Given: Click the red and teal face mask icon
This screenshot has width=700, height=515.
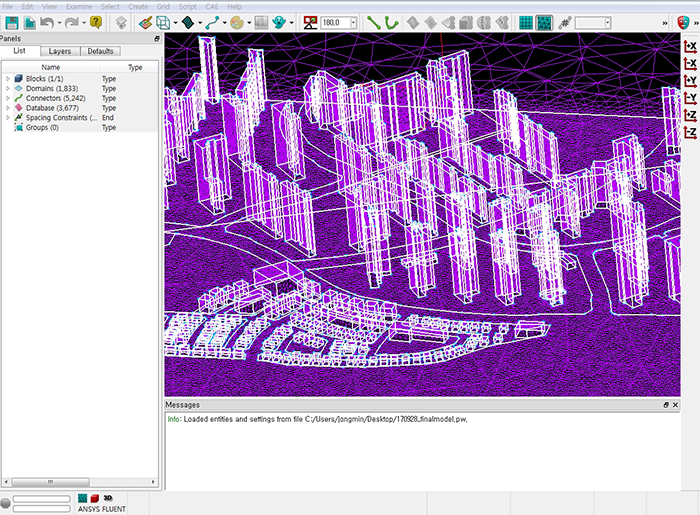Looking at the screenshot, I should (683, 22).
